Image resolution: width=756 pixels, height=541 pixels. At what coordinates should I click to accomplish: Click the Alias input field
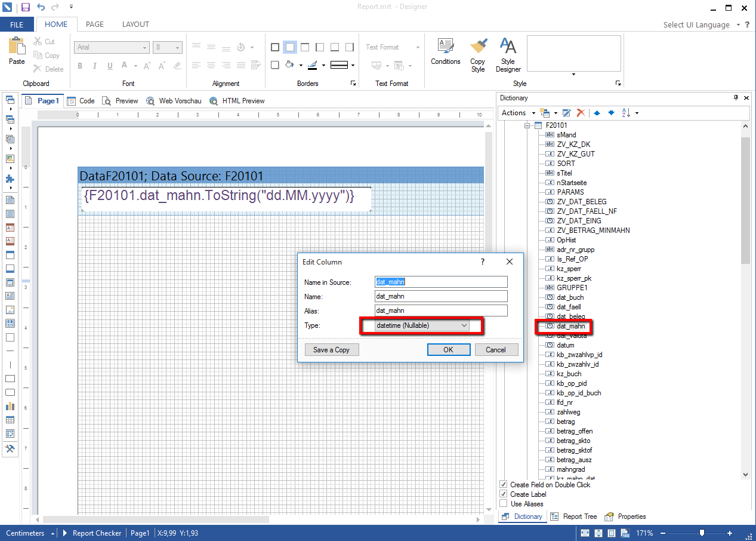[441, 311]
